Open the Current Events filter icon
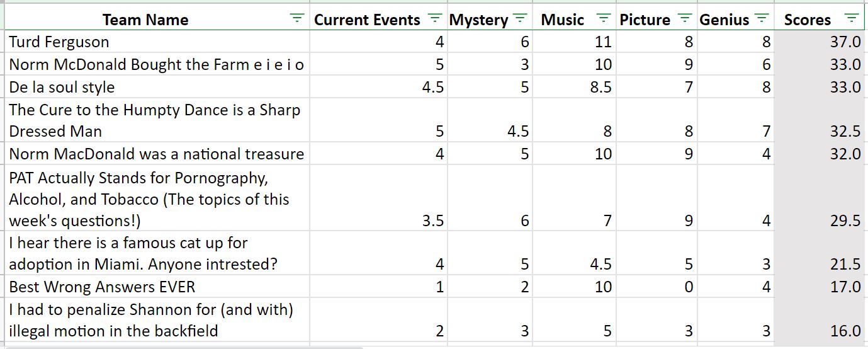868x349 pixels. (x=434, y=18)
